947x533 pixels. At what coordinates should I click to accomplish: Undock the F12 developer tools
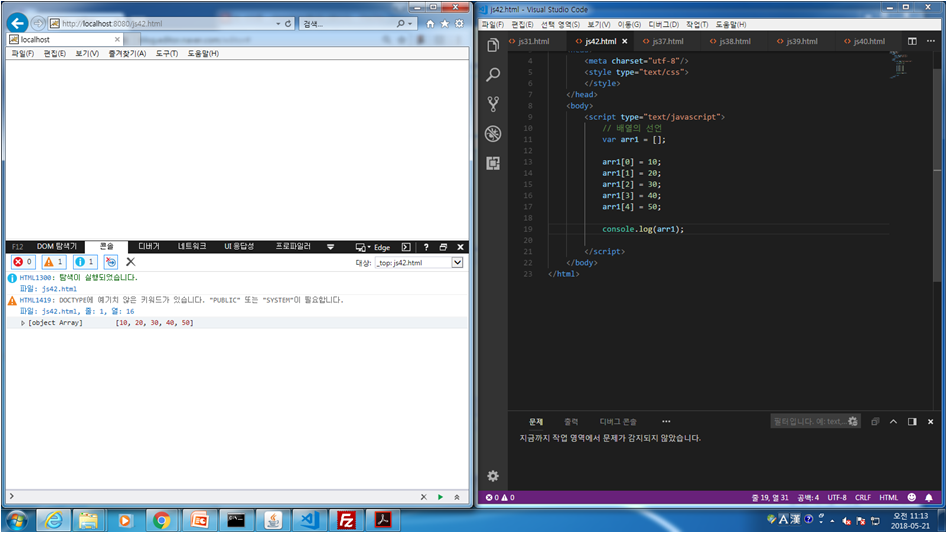click(443, 247)
